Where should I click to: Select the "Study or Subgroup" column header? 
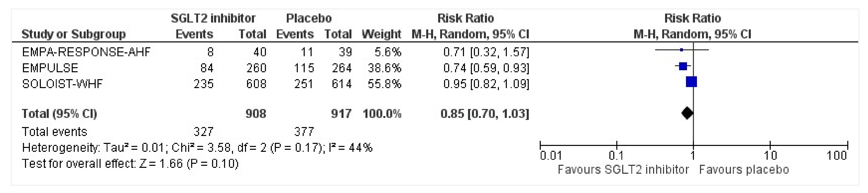pyautogui.click(x=74, y=34)
